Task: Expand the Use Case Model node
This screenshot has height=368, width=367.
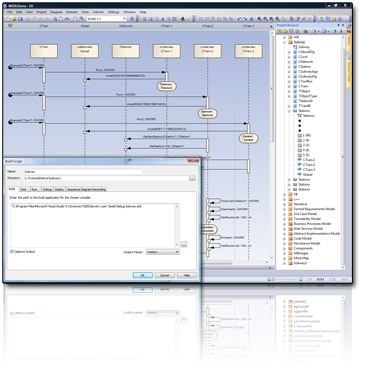Action: tap(284, 214)
